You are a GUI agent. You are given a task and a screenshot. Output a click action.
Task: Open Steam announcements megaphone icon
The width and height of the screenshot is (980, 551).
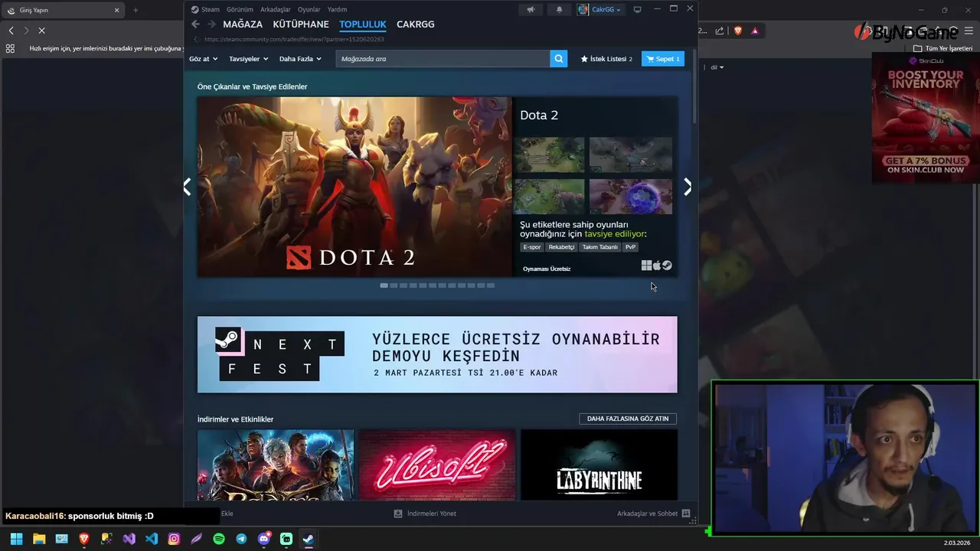click(531, 9)
